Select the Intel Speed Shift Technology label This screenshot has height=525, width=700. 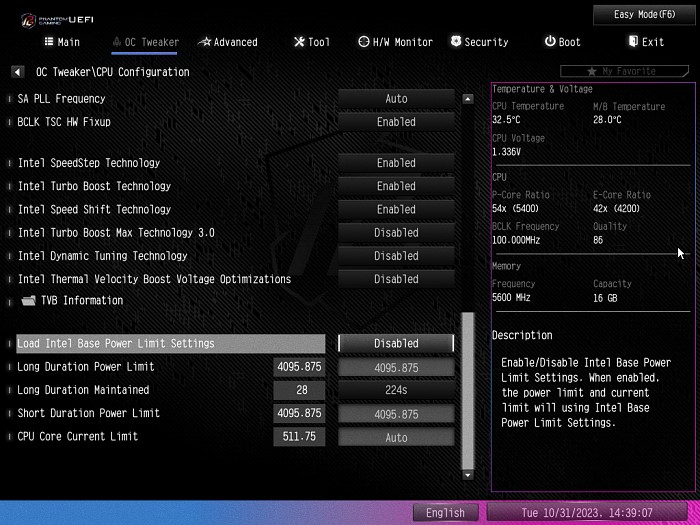pos(94,209)
